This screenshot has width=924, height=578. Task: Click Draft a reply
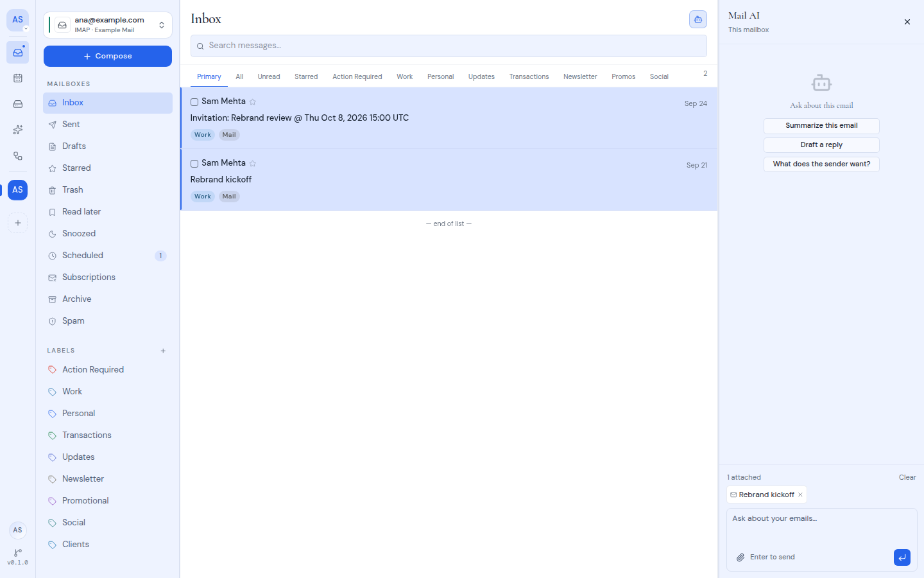(821, 145)
